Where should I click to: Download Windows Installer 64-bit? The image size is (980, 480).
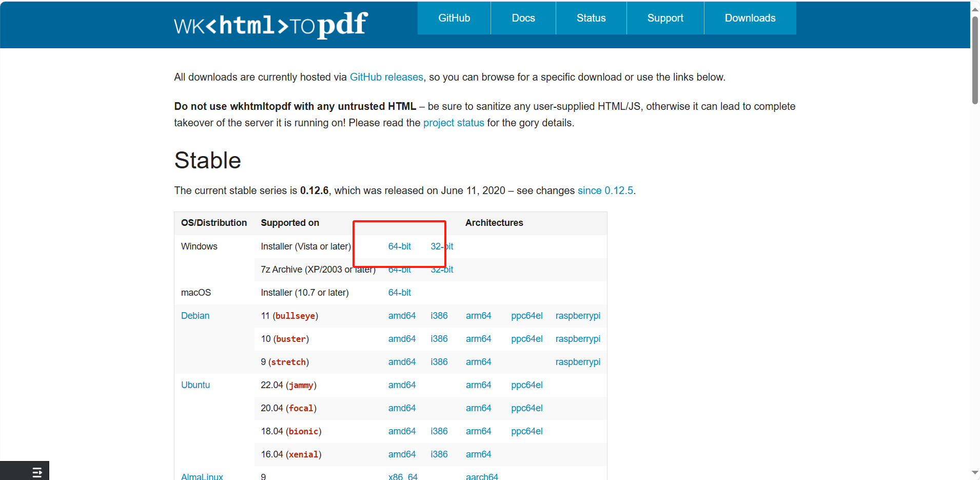point(400,246)
